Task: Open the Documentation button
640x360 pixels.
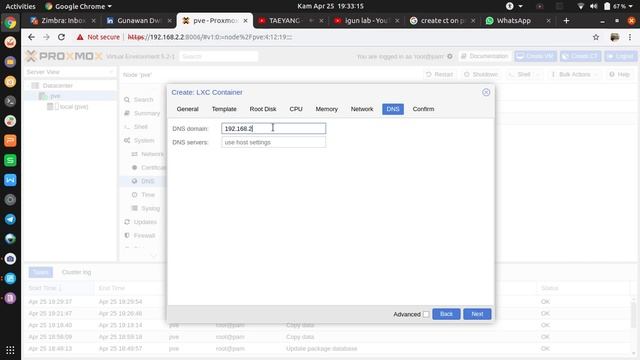Action: point(484,56)
